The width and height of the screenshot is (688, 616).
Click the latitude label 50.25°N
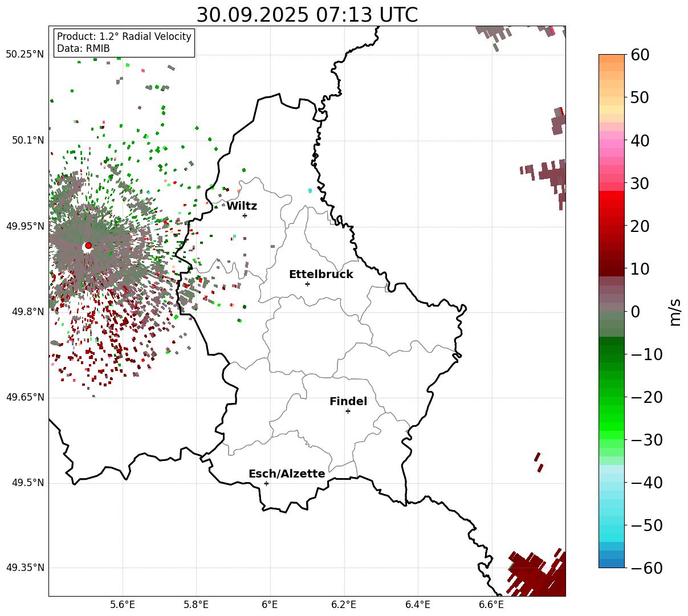coord(25,55)
